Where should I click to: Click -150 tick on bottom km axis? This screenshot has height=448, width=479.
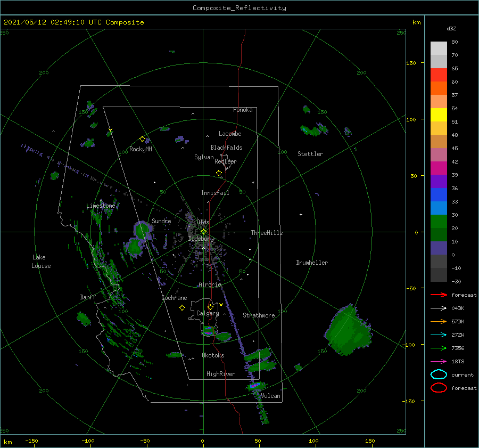[31, 441]
